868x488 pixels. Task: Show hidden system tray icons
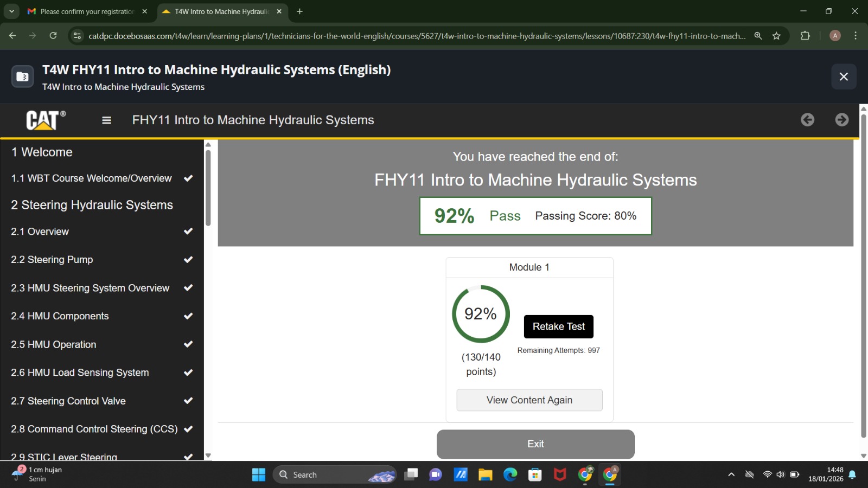pos(731,475)
